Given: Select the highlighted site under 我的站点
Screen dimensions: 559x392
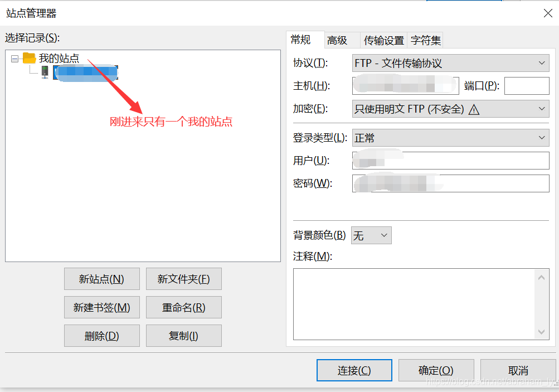Looking at the screenshot, I should 85,72.
